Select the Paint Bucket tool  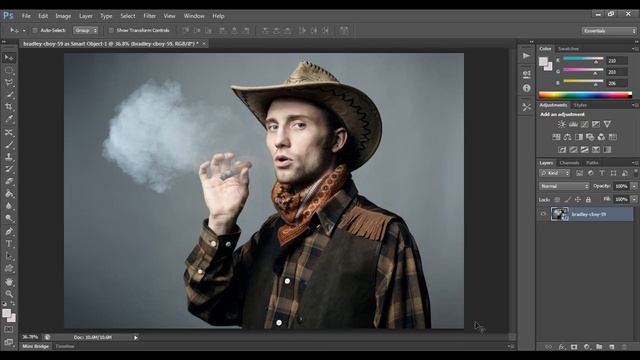pyautogui.click(x=9, y=194)
